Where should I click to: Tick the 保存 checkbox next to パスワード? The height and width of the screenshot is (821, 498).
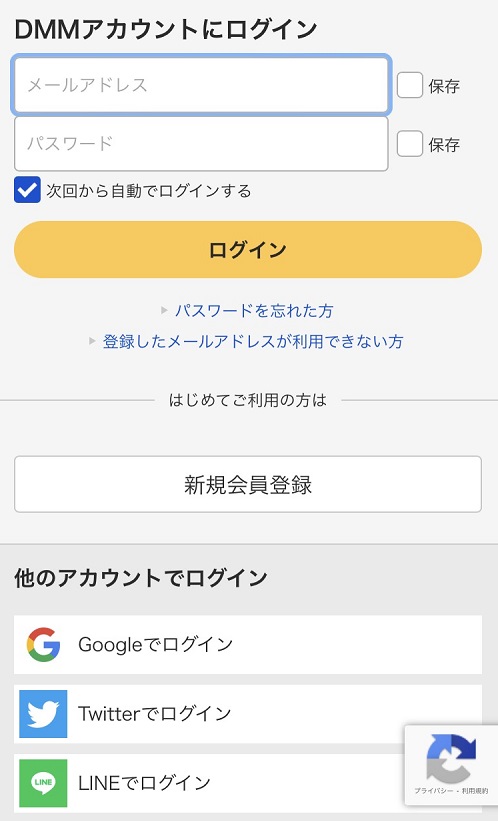click(x=410, y=144)
